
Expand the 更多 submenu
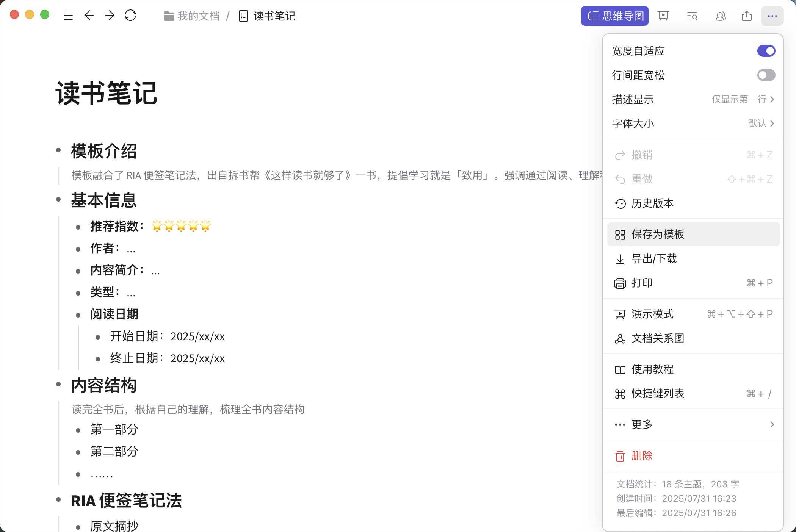[693, 424]
